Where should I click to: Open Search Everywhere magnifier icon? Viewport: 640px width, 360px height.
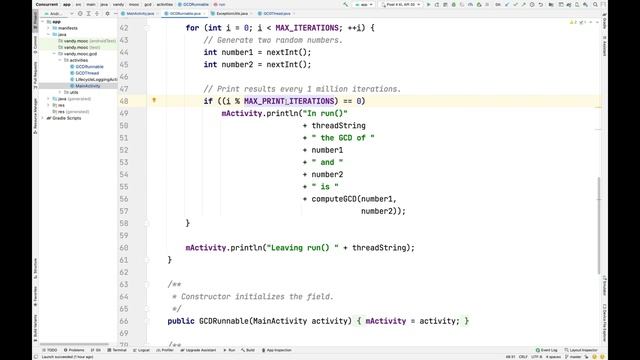595,4
